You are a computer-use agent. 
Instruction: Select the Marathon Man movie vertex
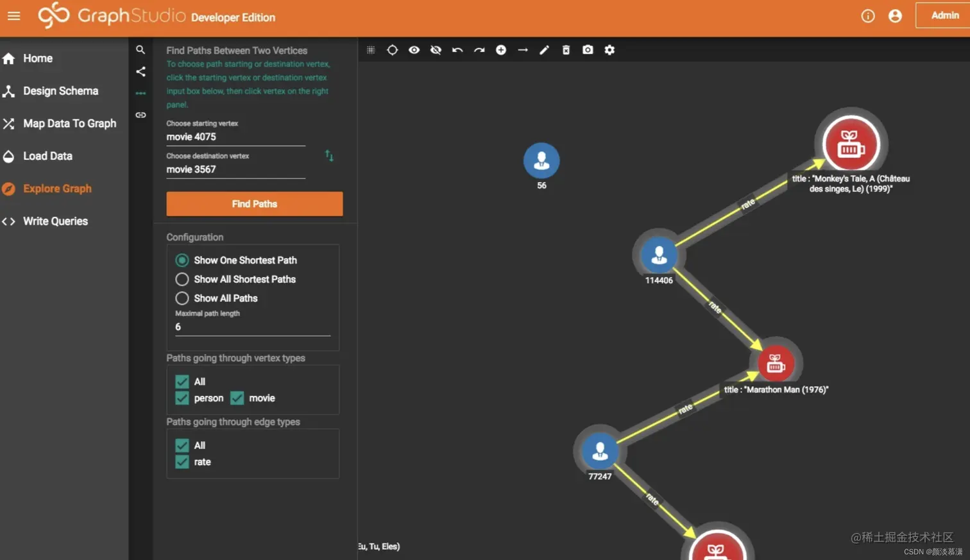click(776, 364)
